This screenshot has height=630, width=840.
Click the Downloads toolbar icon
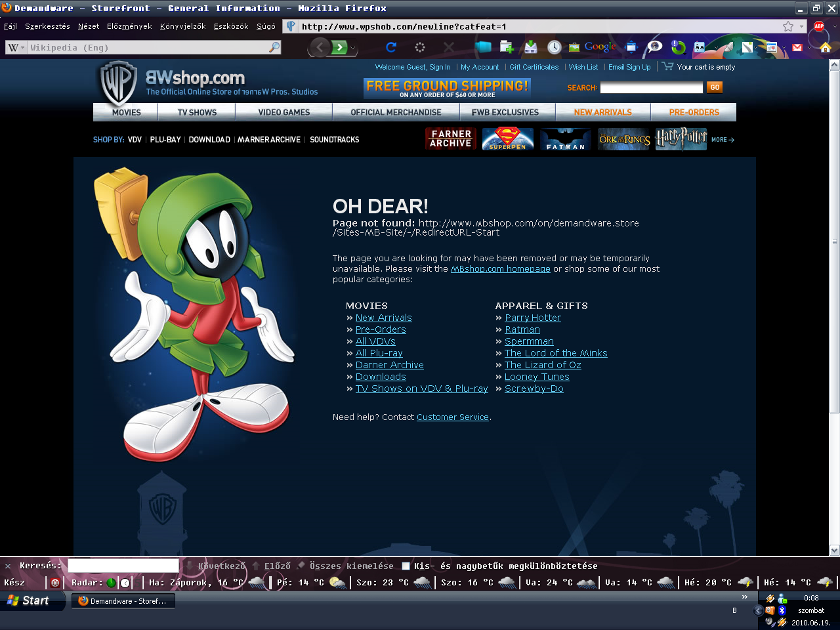point(531,47)
